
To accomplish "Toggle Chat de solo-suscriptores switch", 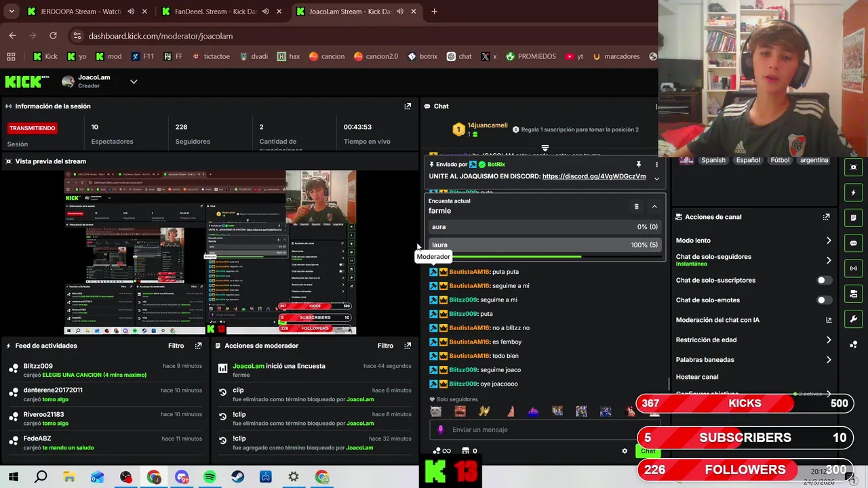I will (x=823, y=280).
